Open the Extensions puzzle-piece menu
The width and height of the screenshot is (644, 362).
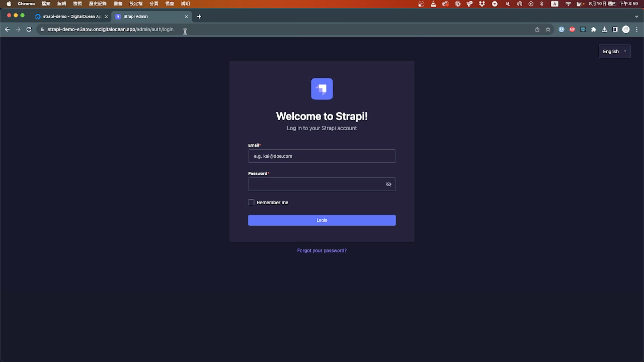point(594,29)
